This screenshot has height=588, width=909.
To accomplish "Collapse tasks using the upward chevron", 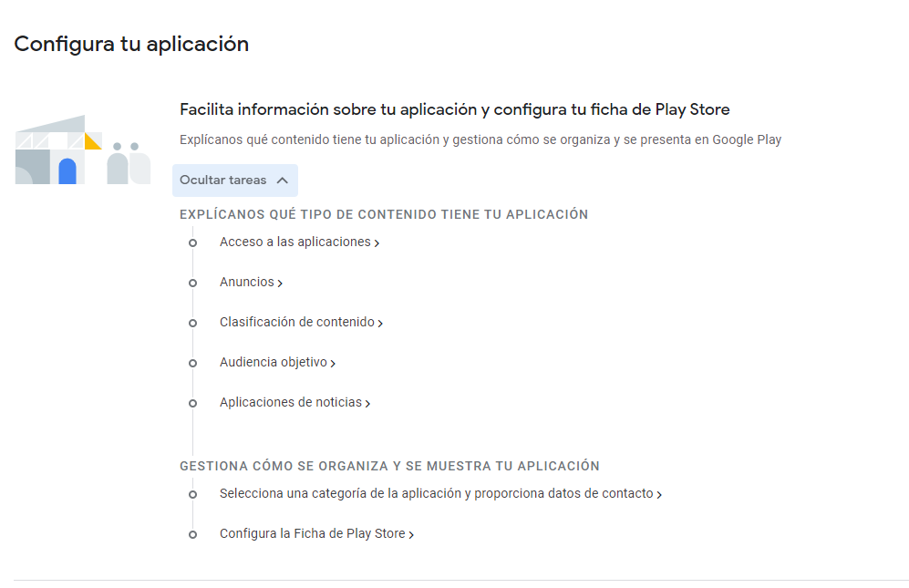I will pos(282,181).
